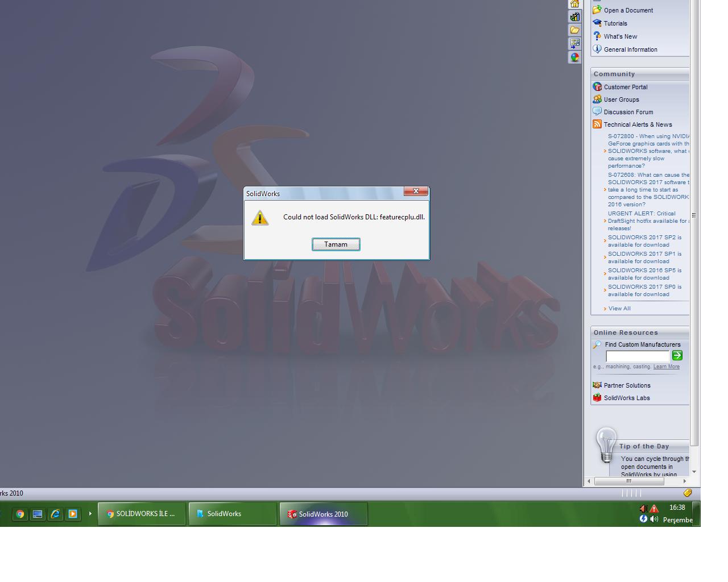Launch the media player quick launch icon

(73, 514)
